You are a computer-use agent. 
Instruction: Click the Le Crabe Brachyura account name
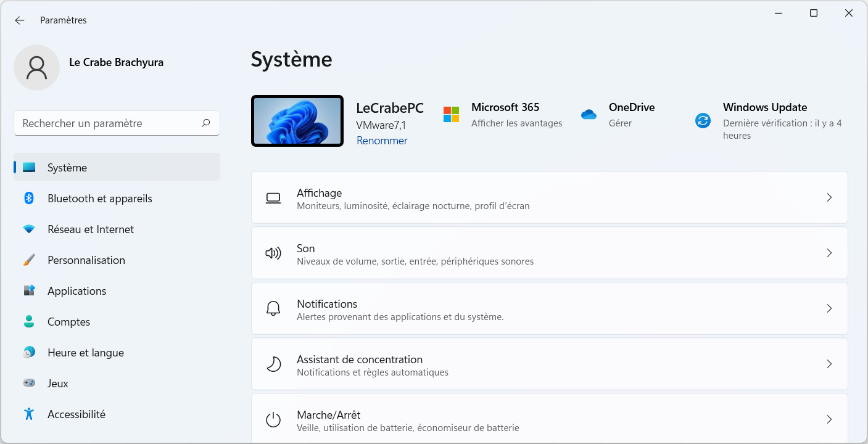click(x=116, y=62)
